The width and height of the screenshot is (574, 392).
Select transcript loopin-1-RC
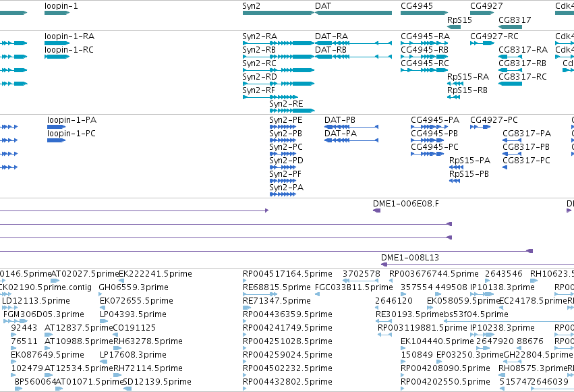pyautogui.click(x=57, y=57)
